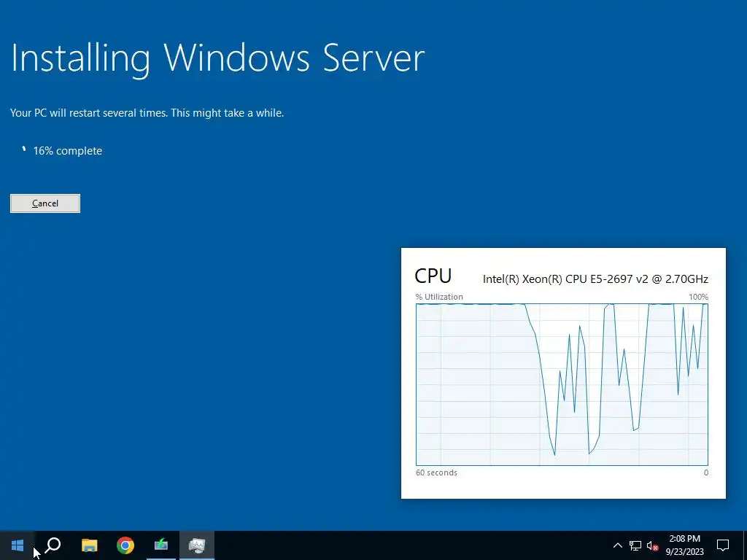Screen dimensions: 747x560
Task: Click the Intel Xeon CPU model text
Action: pos(595,279)
